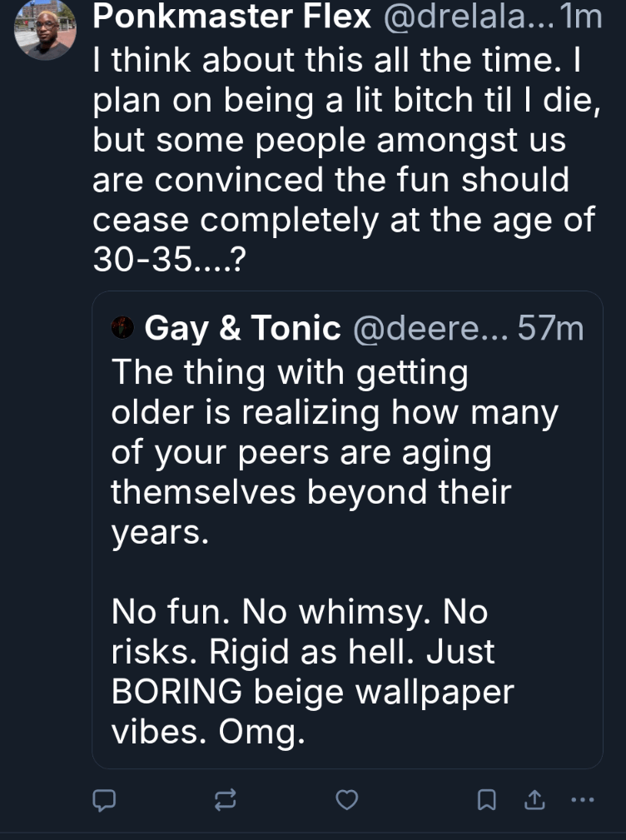Click the small Gay & Tonic avatar
This screenshot has width=626, height=840.
click(x=122, y=329)
